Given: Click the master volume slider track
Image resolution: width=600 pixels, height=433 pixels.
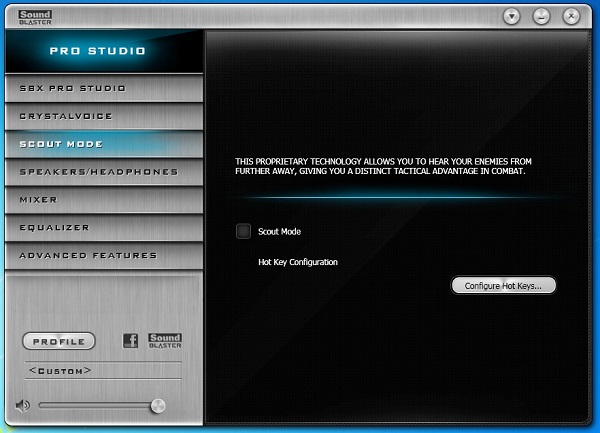Looking at the screenshot, I should [101, 405].
